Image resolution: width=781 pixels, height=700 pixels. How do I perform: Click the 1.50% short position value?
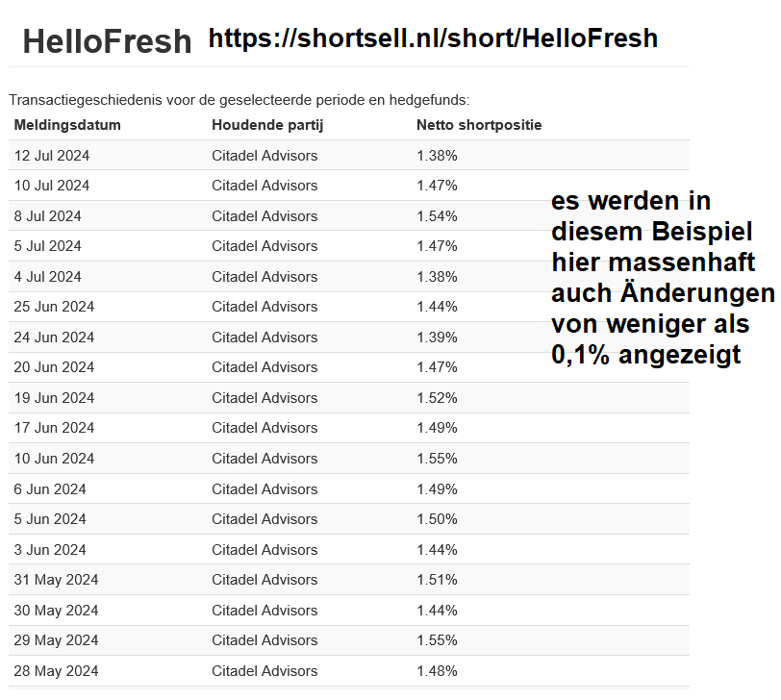[437, 519]
